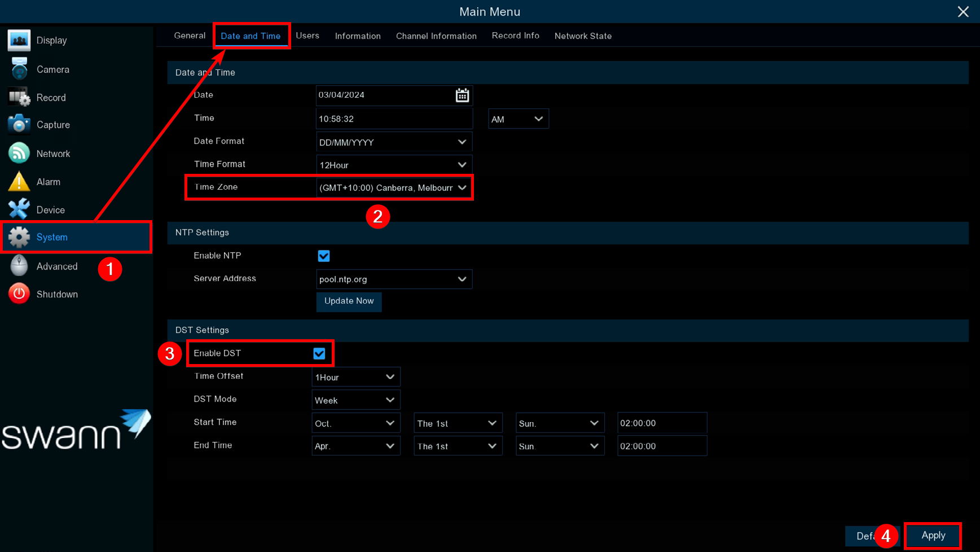Image resolution: width=980 pixels, height=552 pixels.
Task: Open the Display menu icon
Action: point(19,41)
